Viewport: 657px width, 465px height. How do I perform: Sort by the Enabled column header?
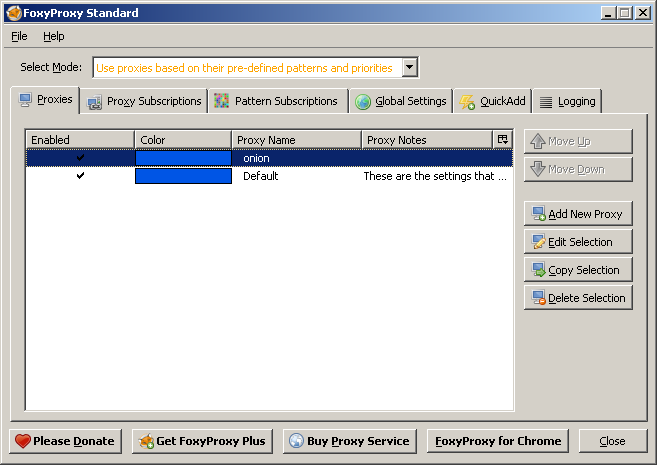pos(80,140)
